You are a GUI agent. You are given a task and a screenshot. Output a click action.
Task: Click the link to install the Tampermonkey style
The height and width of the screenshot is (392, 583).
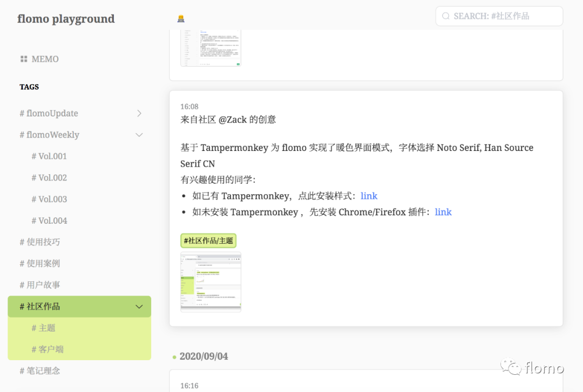point(369,196)
